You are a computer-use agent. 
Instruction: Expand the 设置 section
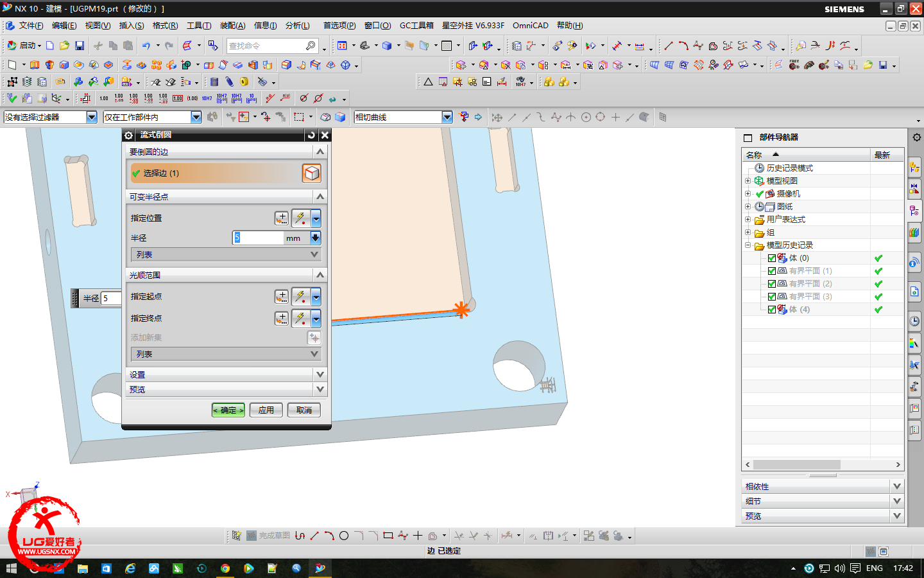coord(226,374)
